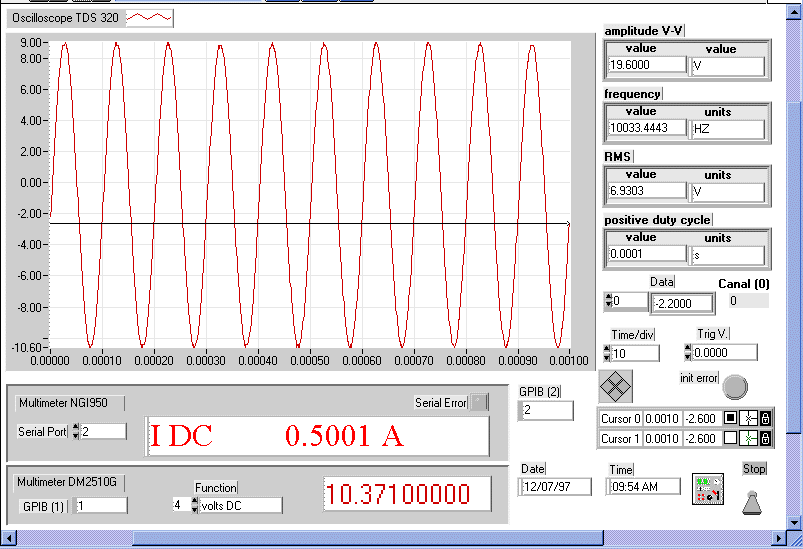Click the bottom diamond of cursor mover
Viewport: 803px width, 549px height.
click(616, 395)
